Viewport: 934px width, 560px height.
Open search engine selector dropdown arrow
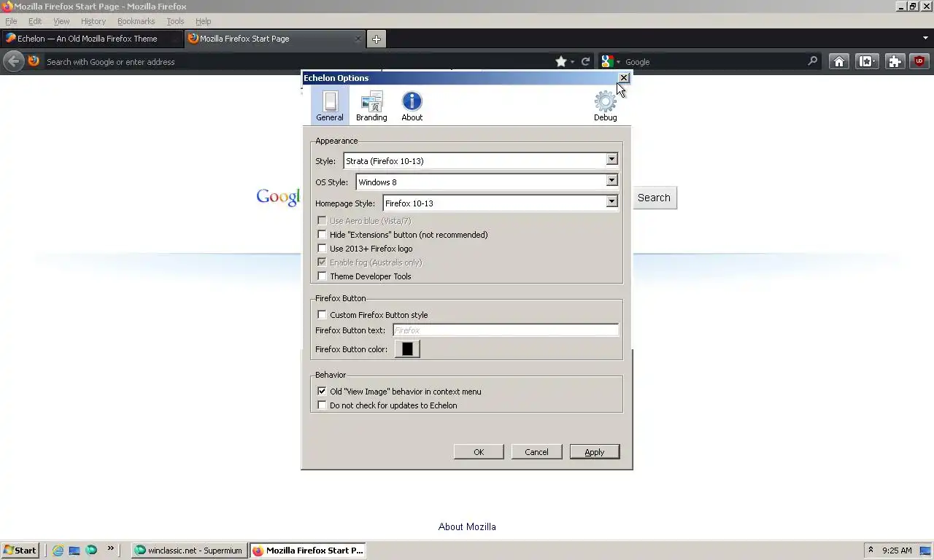pos(617,62)
